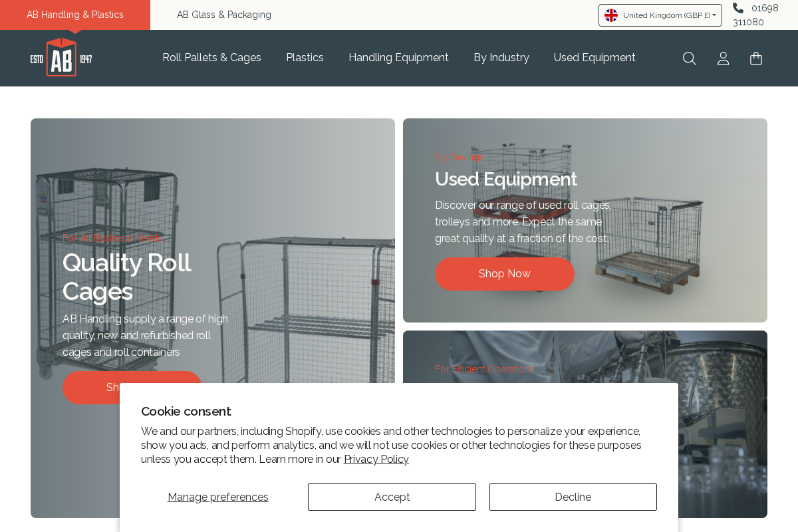Open the Used Equipment dropdown in navigation
The height and width of the screenshot is (532, 798).
point(594,58)
